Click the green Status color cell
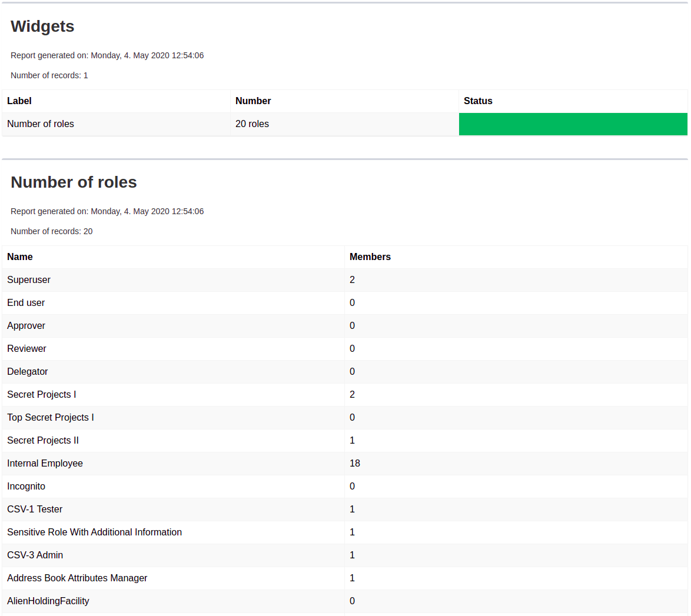Screen dimensions: 691x616 573,124
